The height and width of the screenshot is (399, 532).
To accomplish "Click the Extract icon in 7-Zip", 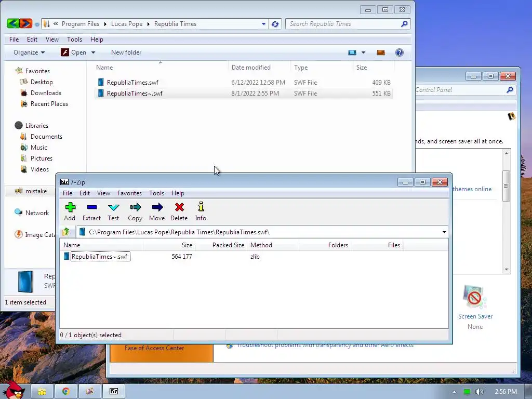I will tap(91, 211).
